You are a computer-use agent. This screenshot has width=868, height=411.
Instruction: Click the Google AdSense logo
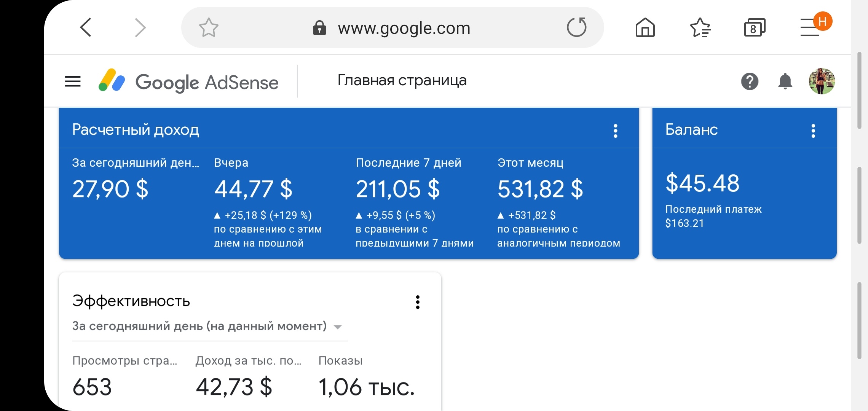click(x=188, y=81)
